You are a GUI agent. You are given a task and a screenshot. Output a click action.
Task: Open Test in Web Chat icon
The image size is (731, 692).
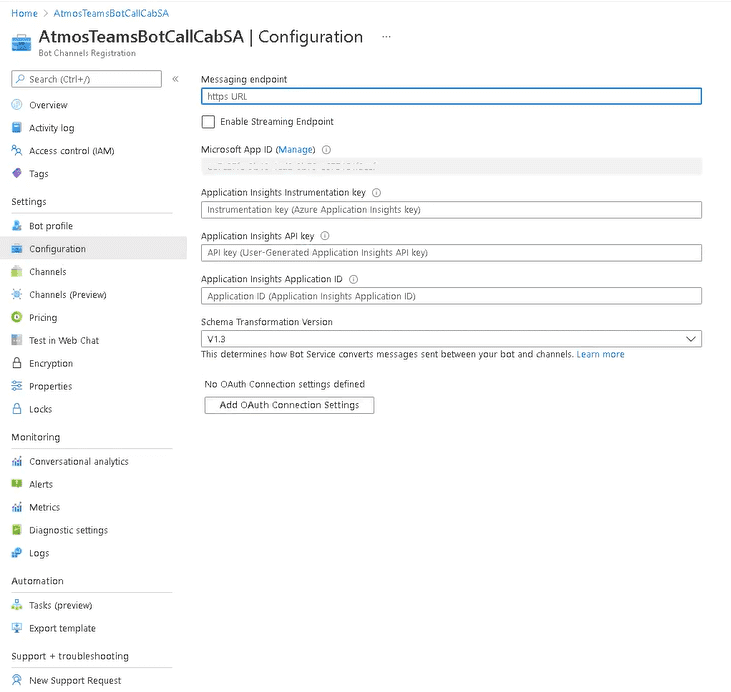pos(17,341)
